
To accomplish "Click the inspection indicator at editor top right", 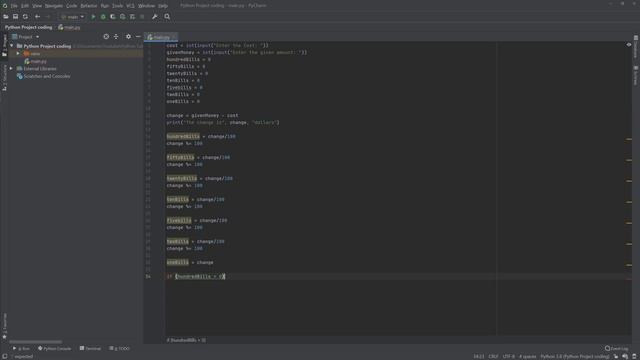I will tap(629, 45).
